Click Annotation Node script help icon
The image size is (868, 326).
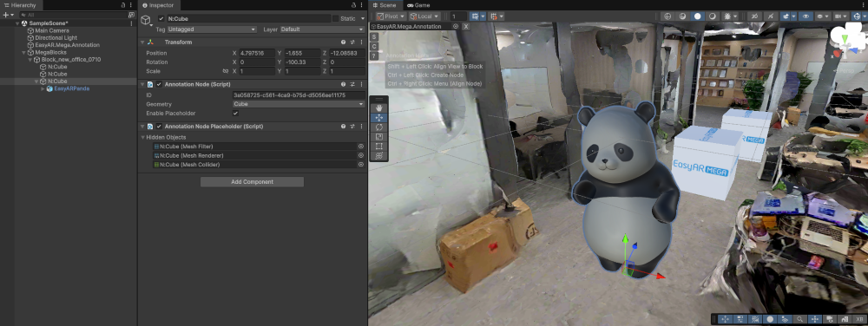click(x=343, y=85)
